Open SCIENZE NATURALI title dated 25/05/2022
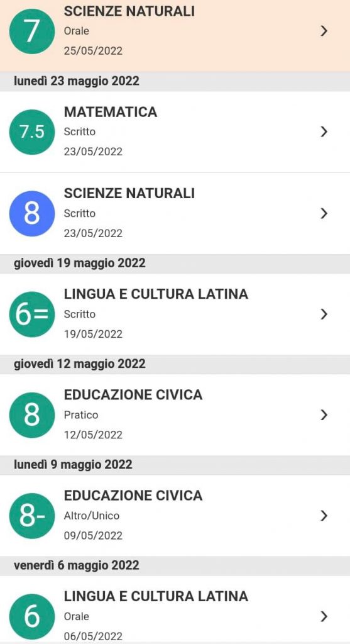 129,11
